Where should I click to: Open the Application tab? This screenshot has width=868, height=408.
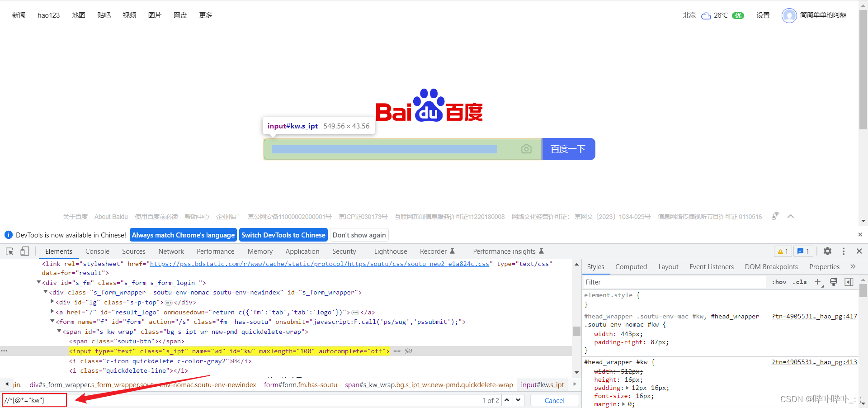pyautogui.click(x=302, y=251)
